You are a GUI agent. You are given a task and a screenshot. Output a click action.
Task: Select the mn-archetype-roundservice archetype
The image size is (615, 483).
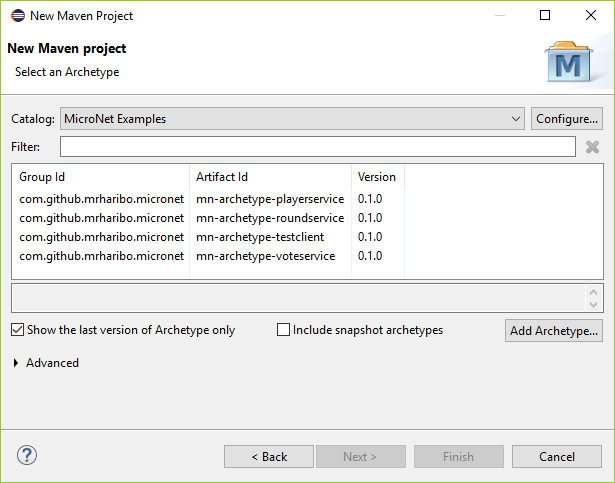pos(270,218)
